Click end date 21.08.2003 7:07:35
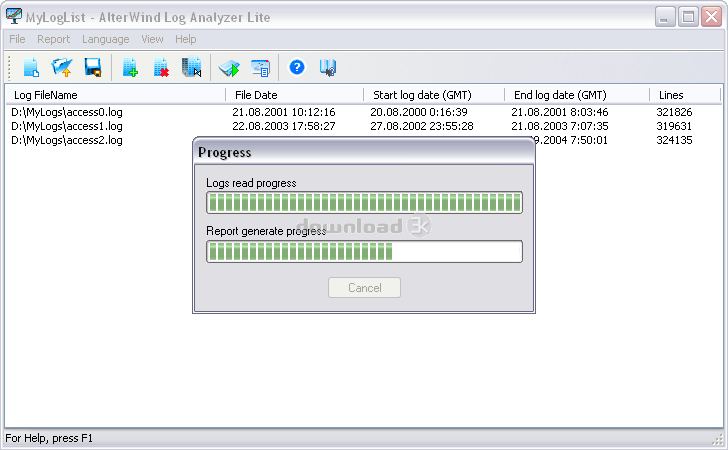 (x=559, y=126)
